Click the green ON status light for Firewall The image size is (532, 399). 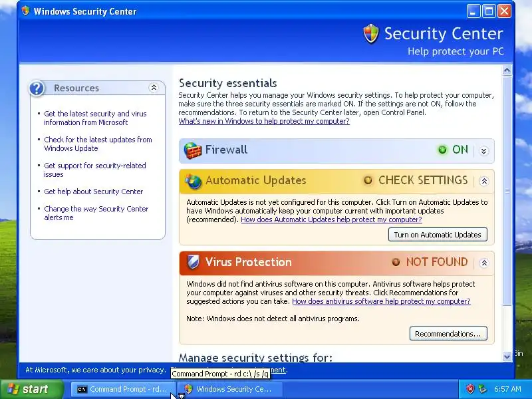coord(442,150)
